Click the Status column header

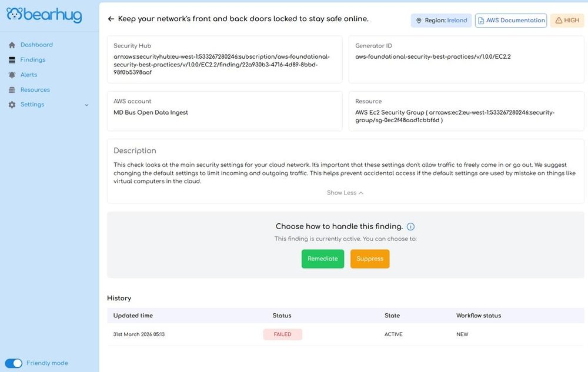pyautogui.click(x=282, y=316)
